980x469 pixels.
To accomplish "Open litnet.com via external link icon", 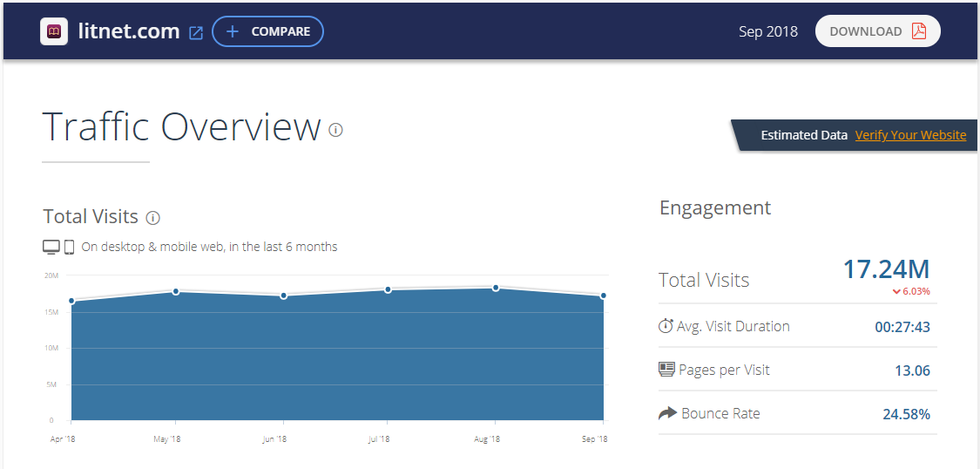I will pyautogui.click(x=196, y=33).
